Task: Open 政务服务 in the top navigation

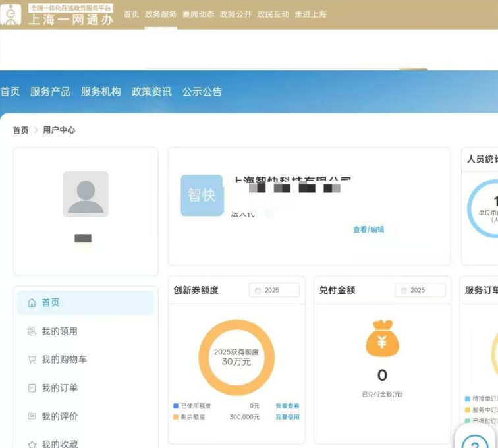Action: click(161, 14)
